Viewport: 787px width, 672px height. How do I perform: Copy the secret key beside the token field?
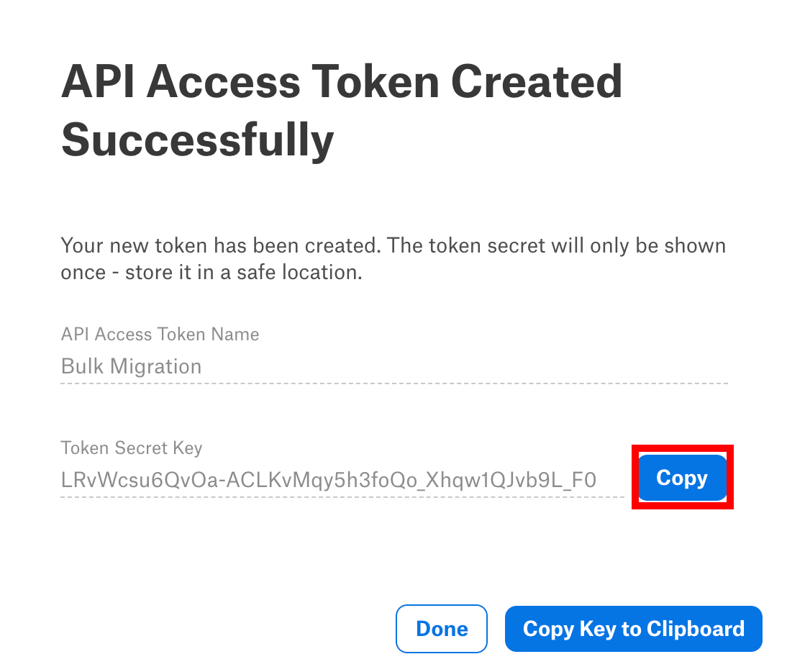tap(681, 477)
